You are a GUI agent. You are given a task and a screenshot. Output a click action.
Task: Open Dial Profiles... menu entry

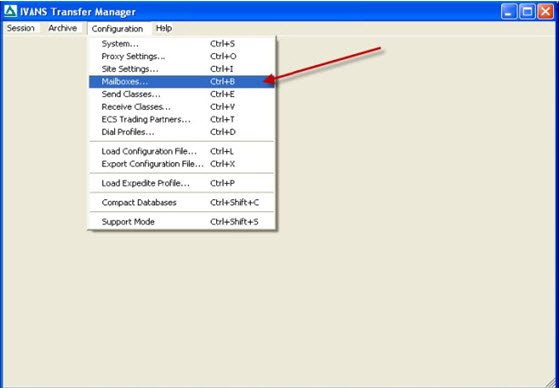(x=182, y=132)
